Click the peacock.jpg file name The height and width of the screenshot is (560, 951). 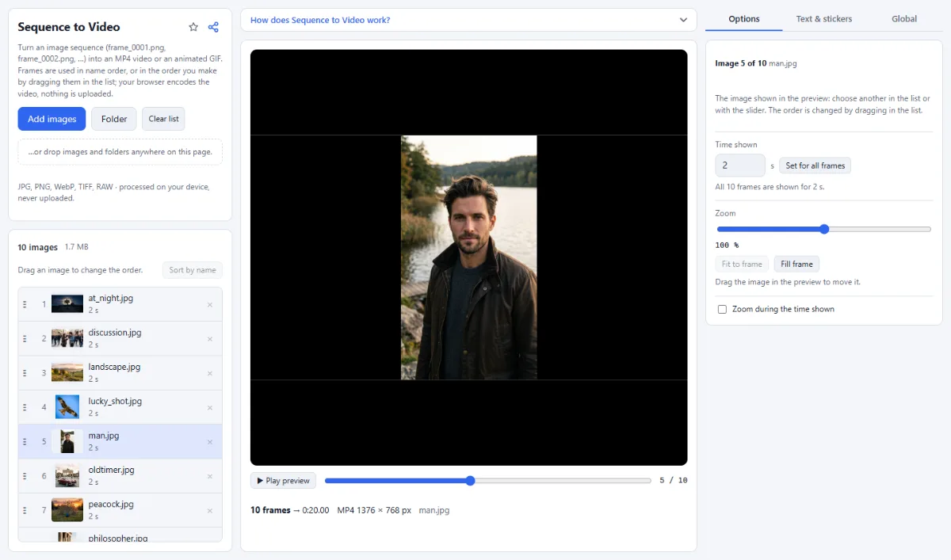click(111, 504)
